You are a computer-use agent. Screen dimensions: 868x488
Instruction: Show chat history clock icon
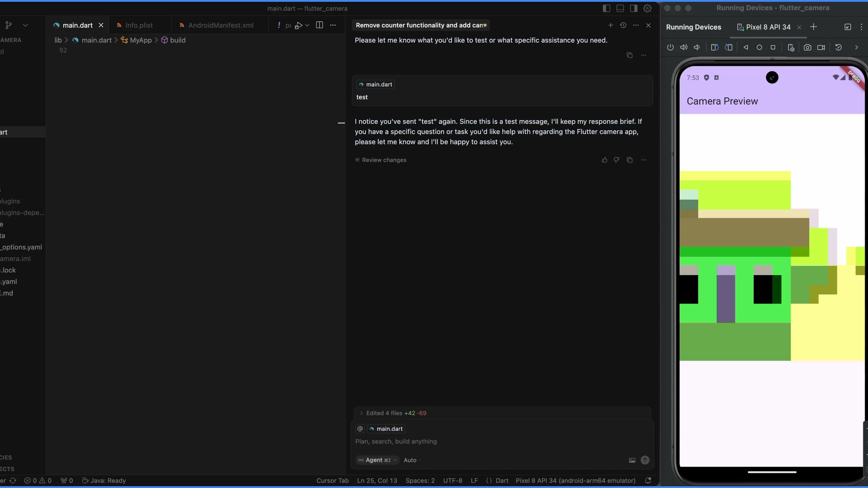(x=623, y=25)
